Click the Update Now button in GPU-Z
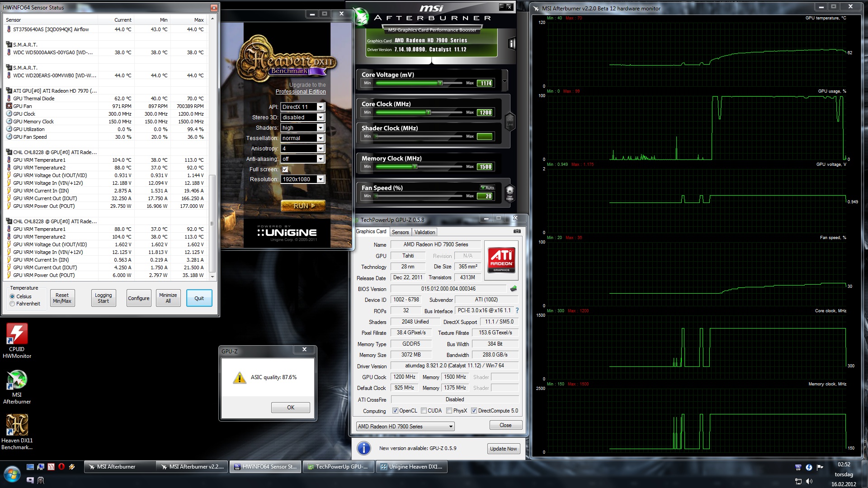Image resolution: width=868 pixels, height=488 pixels. tap(503, 449)
